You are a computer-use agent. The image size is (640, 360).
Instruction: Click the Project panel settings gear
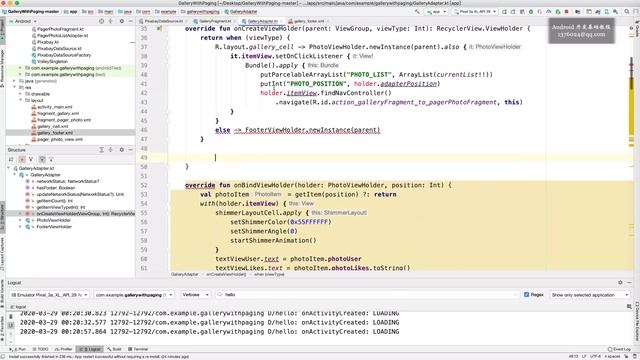coord(122,21)
